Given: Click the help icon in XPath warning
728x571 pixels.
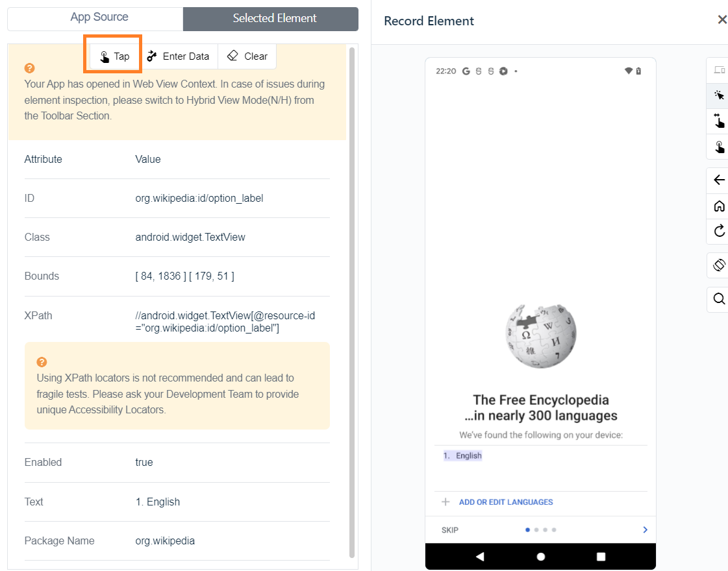Looking at the screenshot, I should pos(42,362).
